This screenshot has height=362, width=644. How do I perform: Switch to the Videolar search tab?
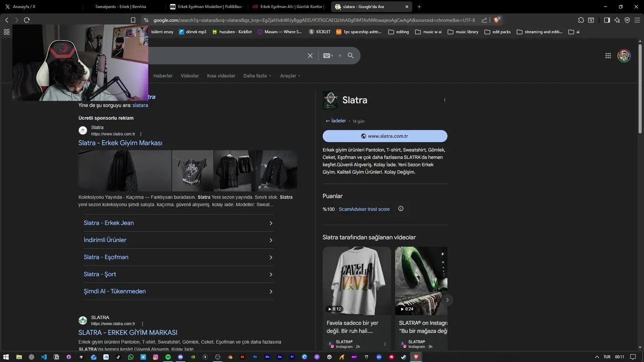click(190, 76)
